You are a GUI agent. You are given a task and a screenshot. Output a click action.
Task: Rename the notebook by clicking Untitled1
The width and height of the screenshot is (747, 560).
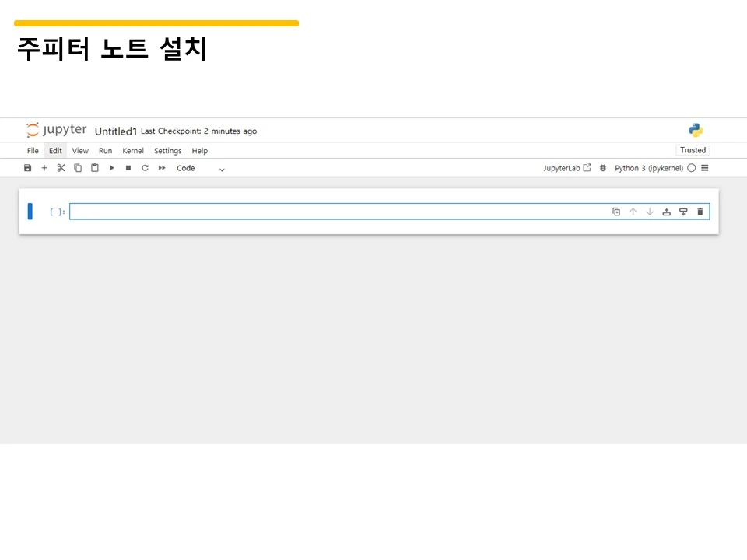point(115,131)
